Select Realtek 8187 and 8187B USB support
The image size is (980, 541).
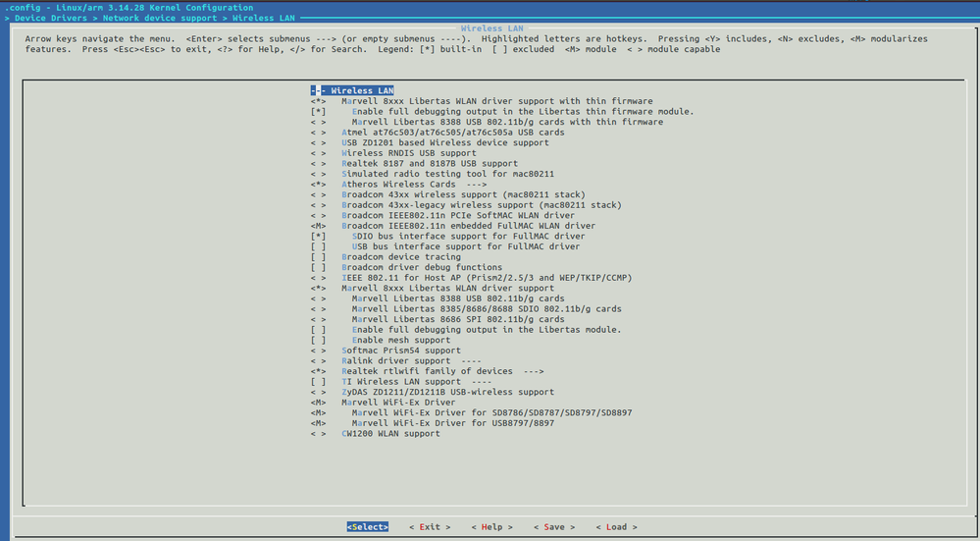[x=414, y=163]
